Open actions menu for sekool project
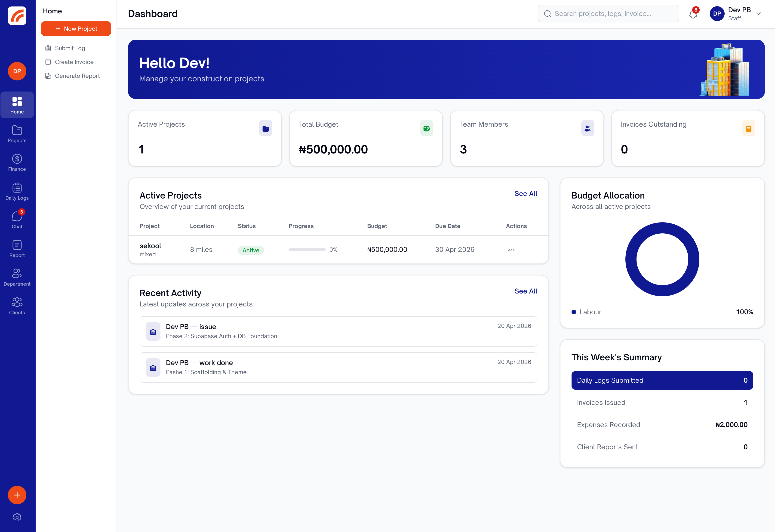Screen dimensions: 775x532 click(511, 250)
